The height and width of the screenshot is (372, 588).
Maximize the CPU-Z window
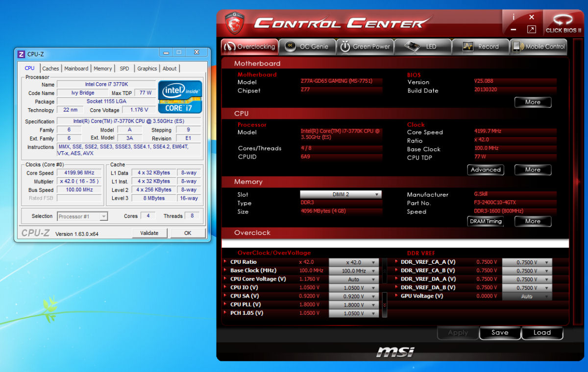(178, 52)
